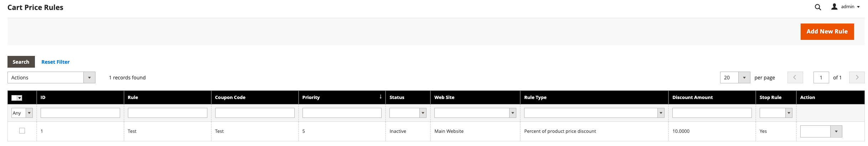Open the Any selection filter dropdown

[22, 113]
